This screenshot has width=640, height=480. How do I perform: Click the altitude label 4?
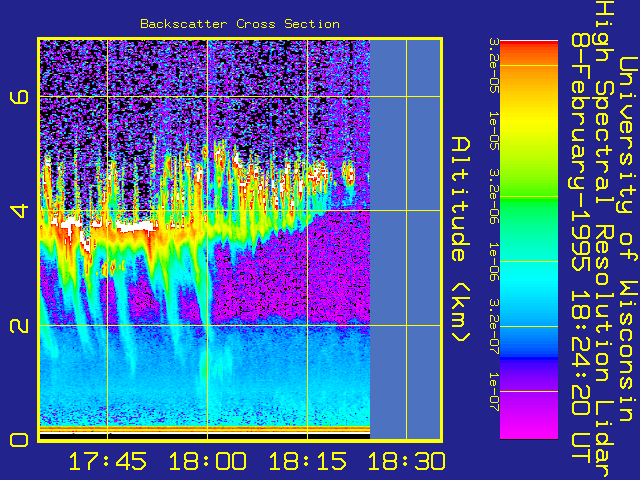pyautogui.click(x=20, y=211)
